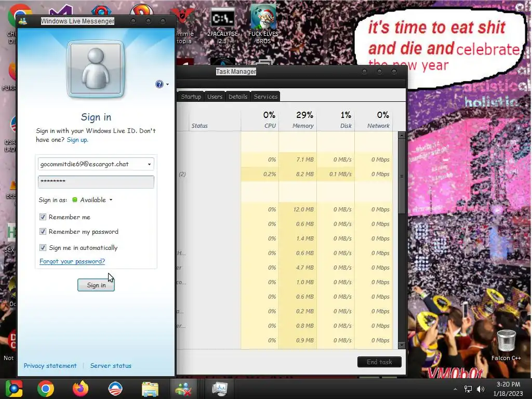The image size is (532, 399).
Task: Open the Details tab in Task Manager
Action: coord(238,96)
